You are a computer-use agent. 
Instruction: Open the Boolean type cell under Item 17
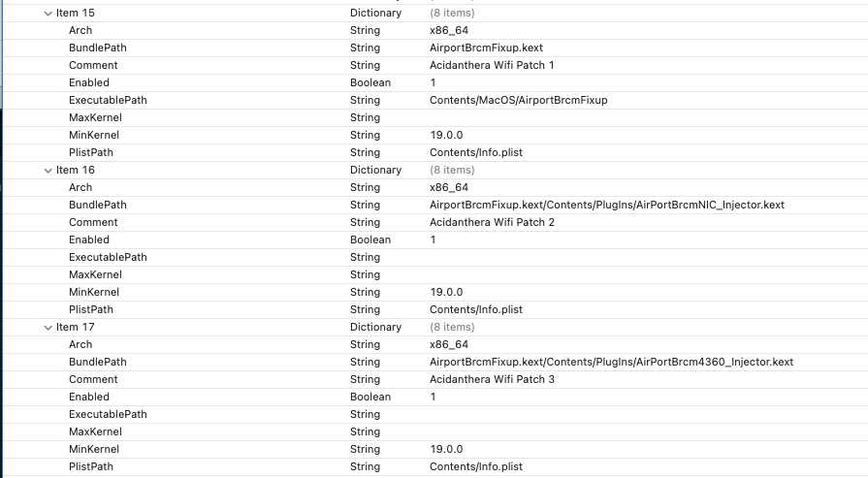pos(370,398)
